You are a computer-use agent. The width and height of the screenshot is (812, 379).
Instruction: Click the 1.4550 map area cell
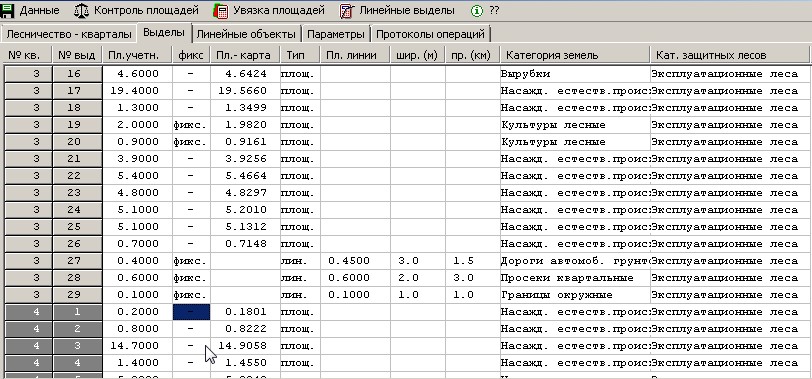pyautogui.click(x=245, y=362)
